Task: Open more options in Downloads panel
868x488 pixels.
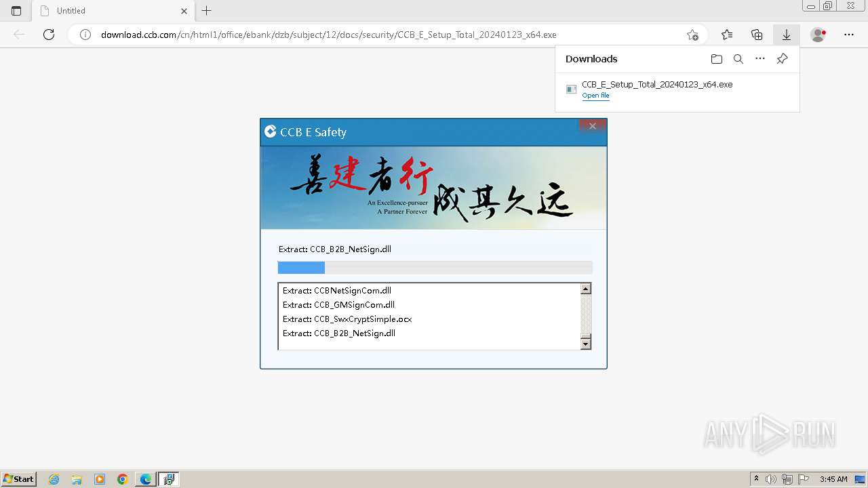Action: [760, 59]
